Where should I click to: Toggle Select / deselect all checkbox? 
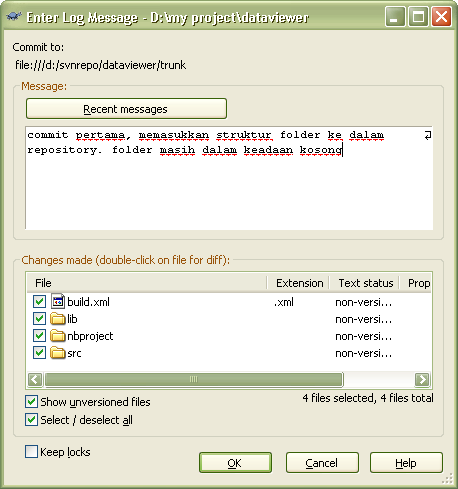(x=31, y=420)
